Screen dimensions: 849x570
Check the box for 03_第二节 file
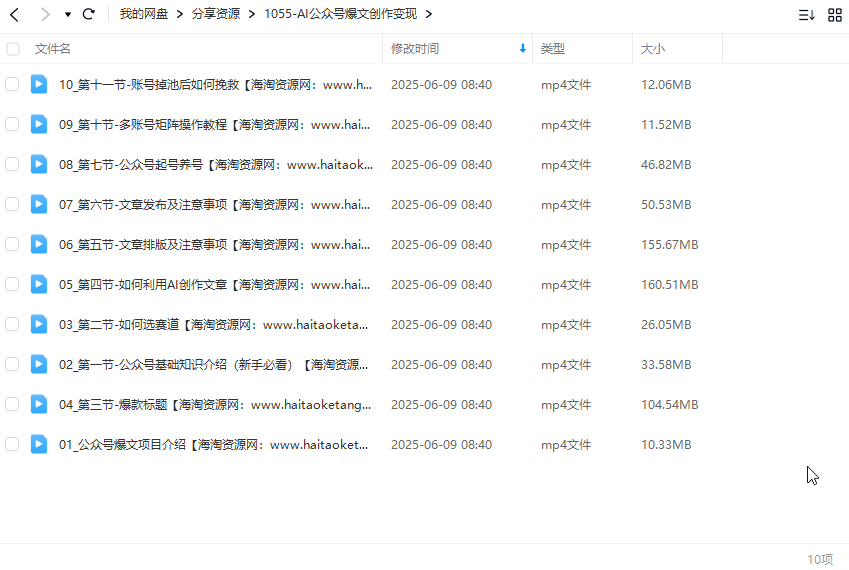(x=12, y=325)
